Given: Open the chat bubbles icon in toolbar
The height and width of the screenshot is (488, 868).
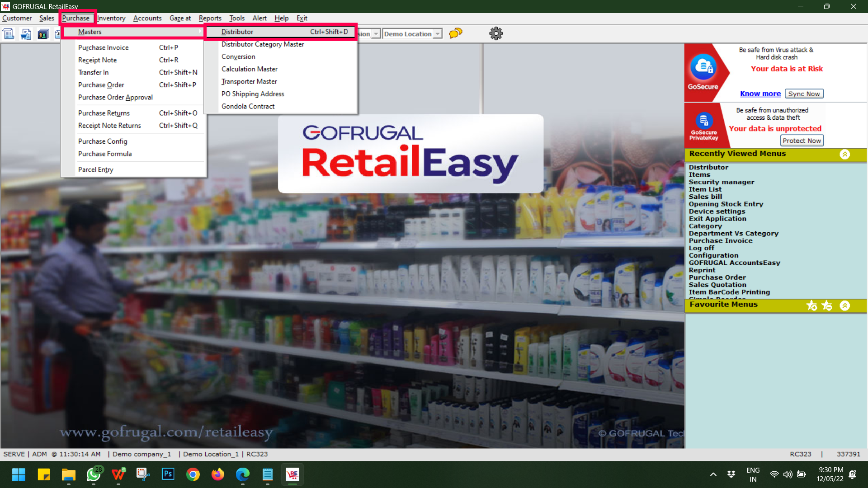Looking at the screenshot, I should coord(456,33).
